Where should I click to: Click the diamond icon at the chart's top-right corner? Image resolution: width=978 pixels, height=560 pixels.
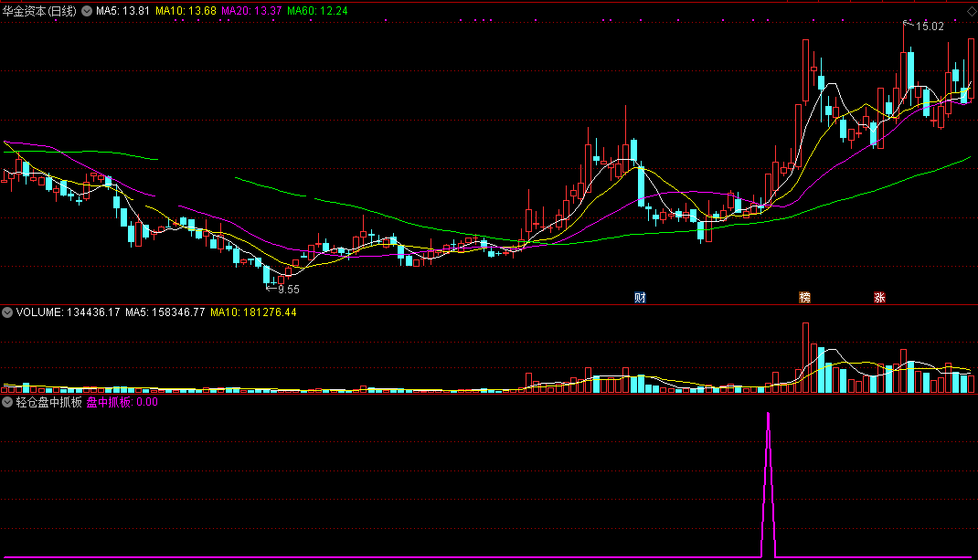click(972, 11)
